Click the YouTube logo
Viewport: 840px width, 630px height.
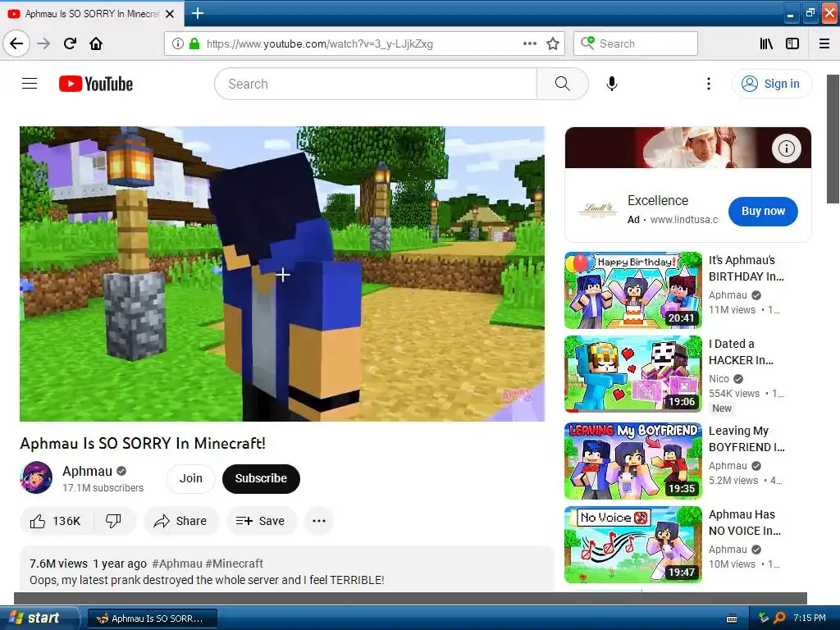[96, 84]
